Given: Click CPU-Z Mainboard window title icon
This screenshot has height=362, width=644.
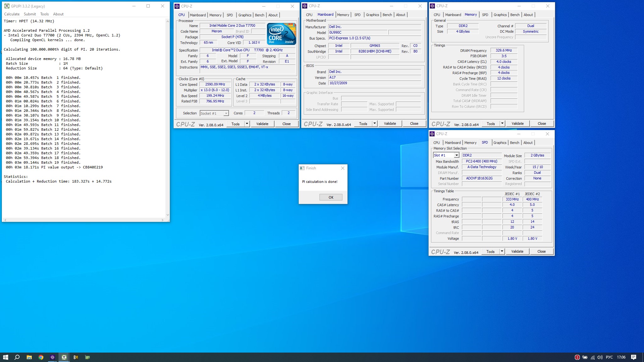Looking at the screenshot, I should 305,6.
